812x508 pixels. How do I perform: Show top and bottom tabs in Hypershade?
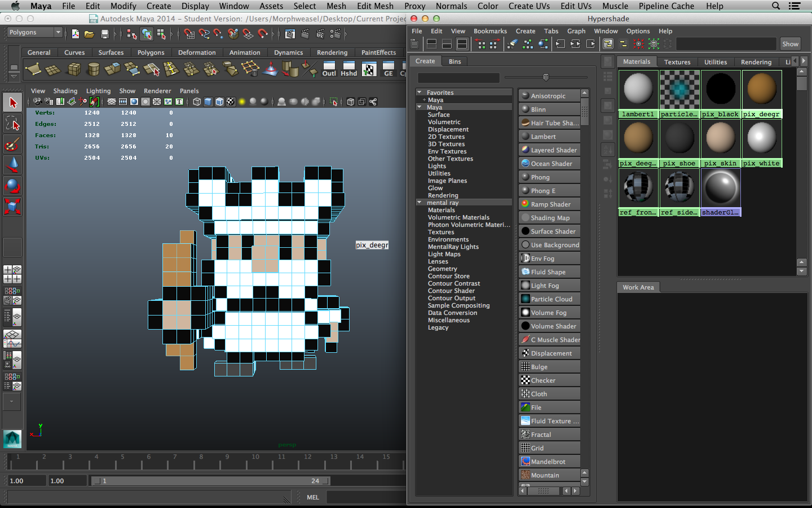pos(462,44)
